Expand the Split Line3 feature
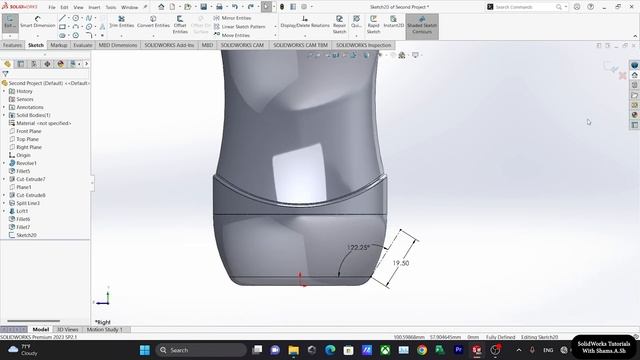 click(x=4, y=203)
